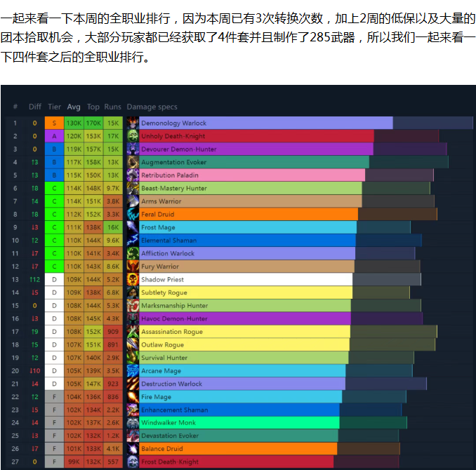Click the Diff column header
The image size is (476, 470).
click(x=35, y=107)
